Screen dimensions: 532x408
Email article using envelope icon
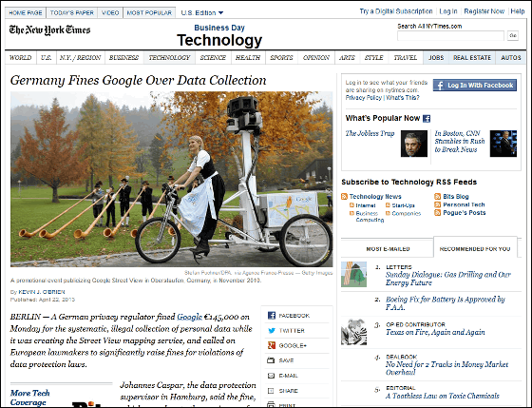click(x=271, y=376)
